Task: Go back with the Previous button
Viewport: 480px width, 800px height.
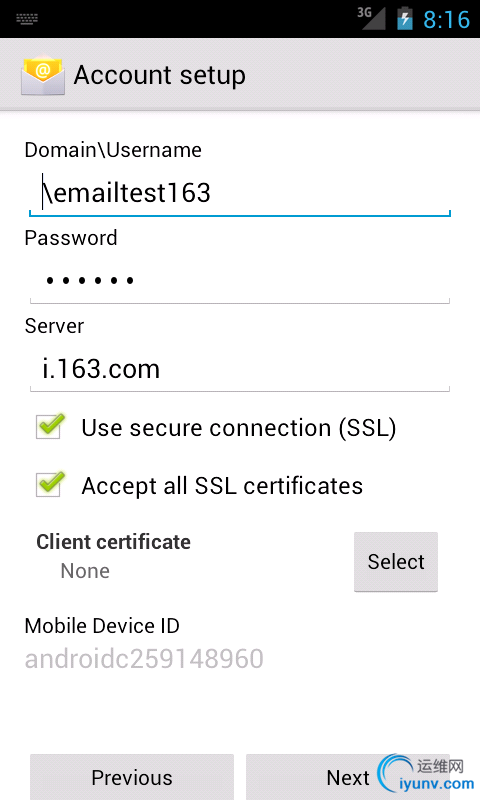Action: pos(132,777)
